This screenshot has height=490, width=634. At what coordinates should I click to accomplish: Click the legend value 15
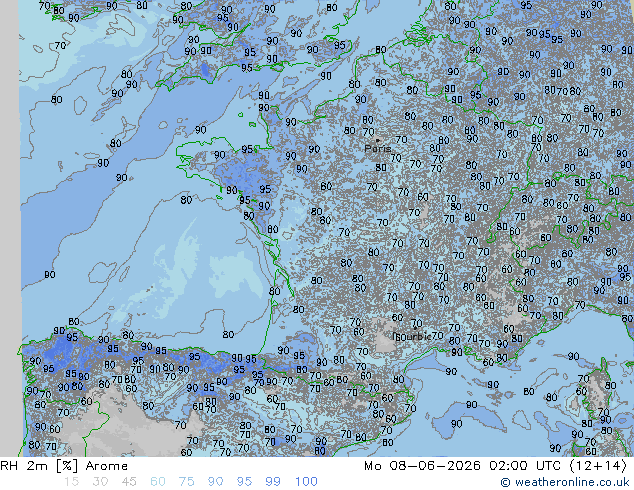coord(71,482)
